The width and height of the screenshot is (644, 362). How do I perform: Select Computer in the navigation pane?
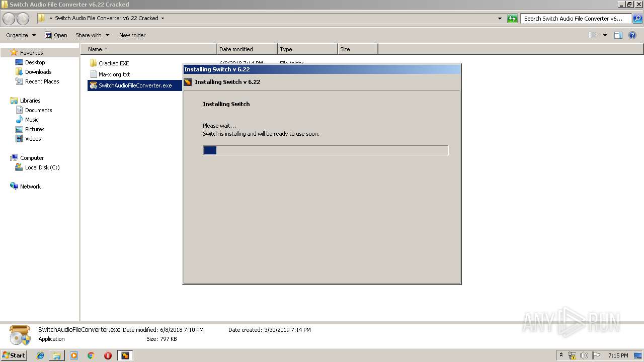(x=32, y=158)
